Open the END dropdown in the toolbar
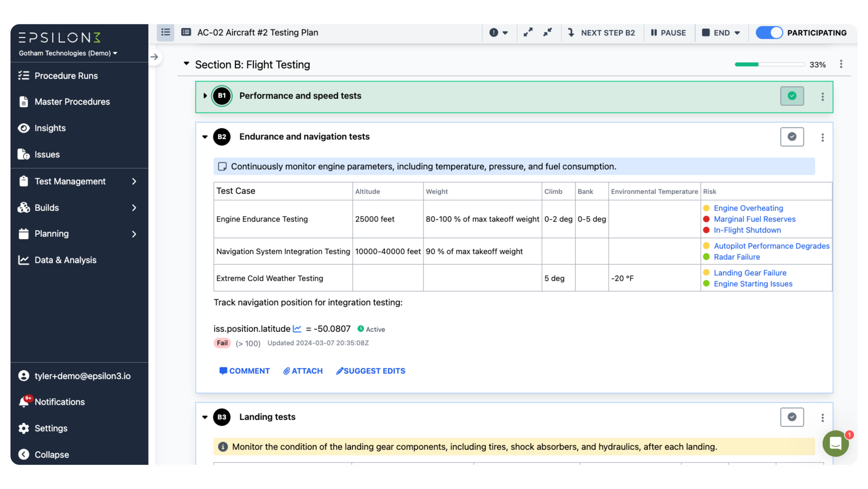The height and width of the screenshot is (489, 868). 721,32
